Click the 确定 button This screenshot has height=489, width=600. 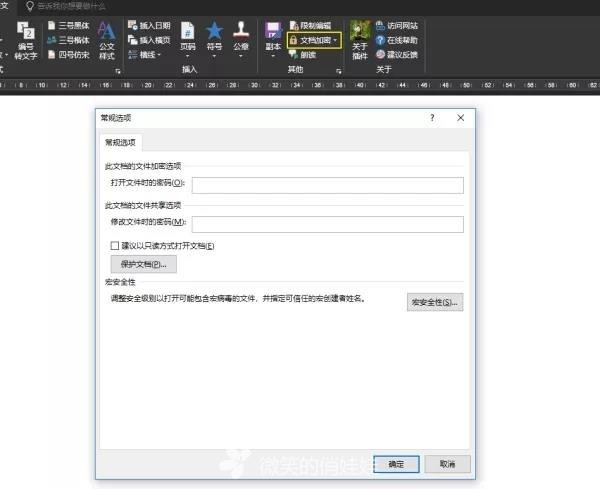point(396,464)
